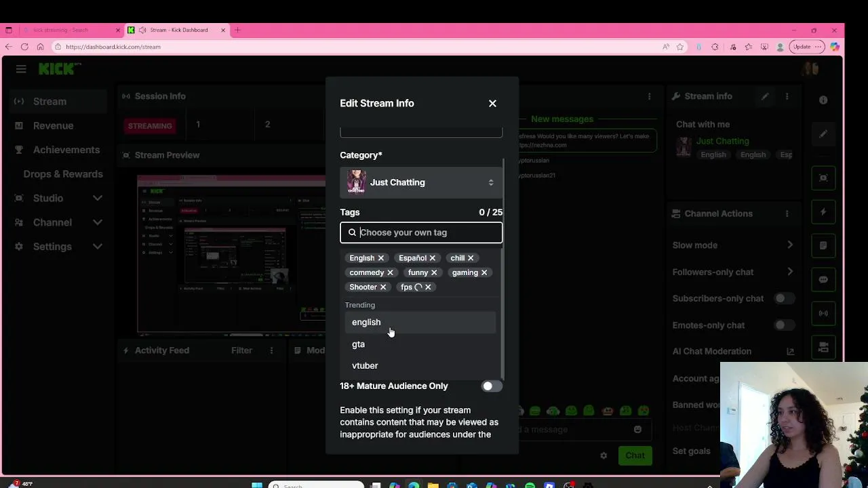
Task: Open Drops & Rewards in sidebar
Action: 63,174
